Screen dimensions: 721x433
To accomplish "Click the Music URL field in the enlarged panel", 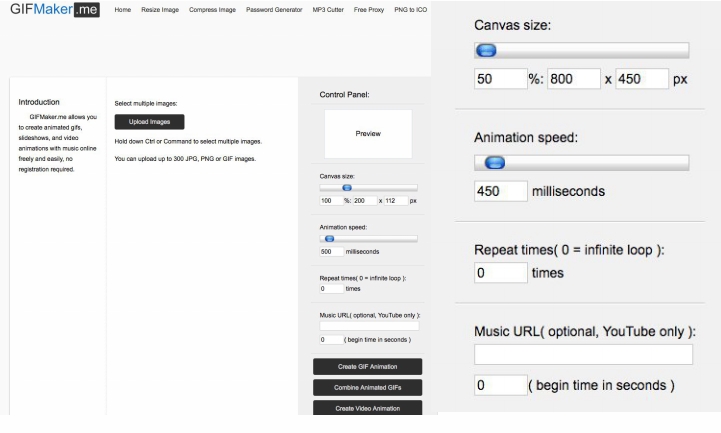I will 583,354.
